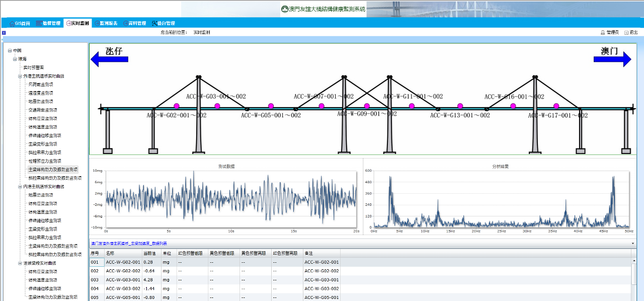Viewport: 644px width, 301px height.
Task: Collapse the 中国 tree node
Action: (10, 51)
